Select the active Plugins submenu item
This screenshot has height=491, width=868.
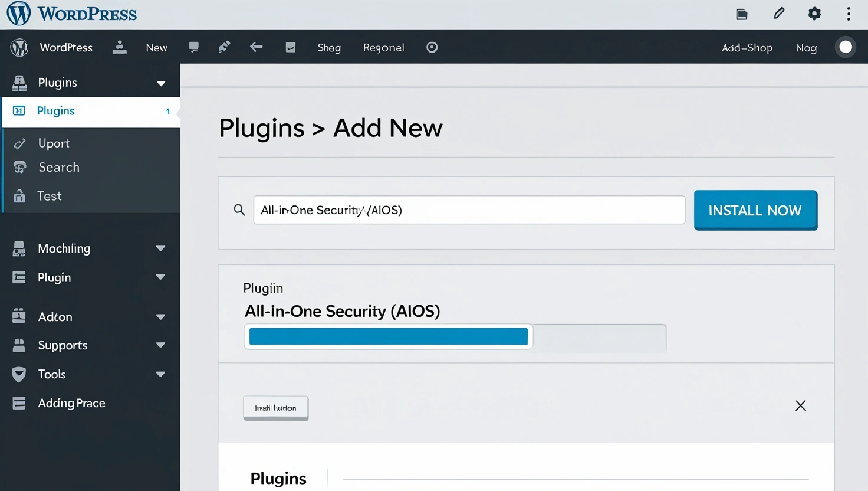(91, 112)
